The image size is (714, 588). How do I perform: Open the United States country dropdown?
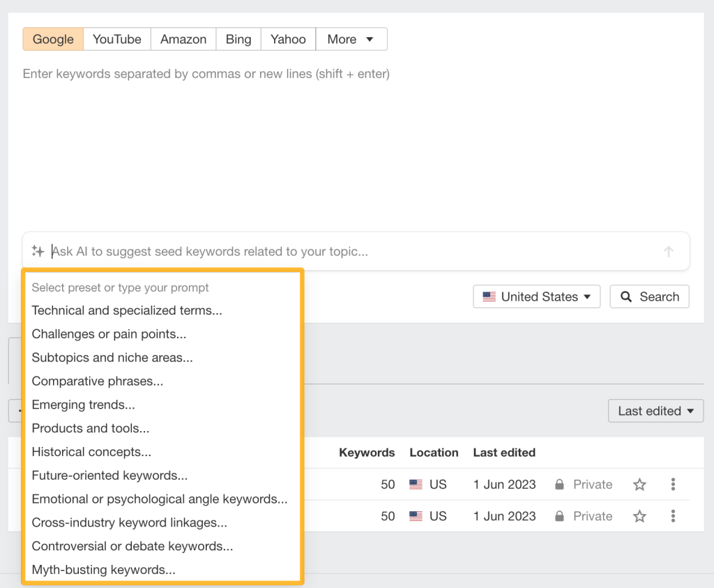[536, 296]
